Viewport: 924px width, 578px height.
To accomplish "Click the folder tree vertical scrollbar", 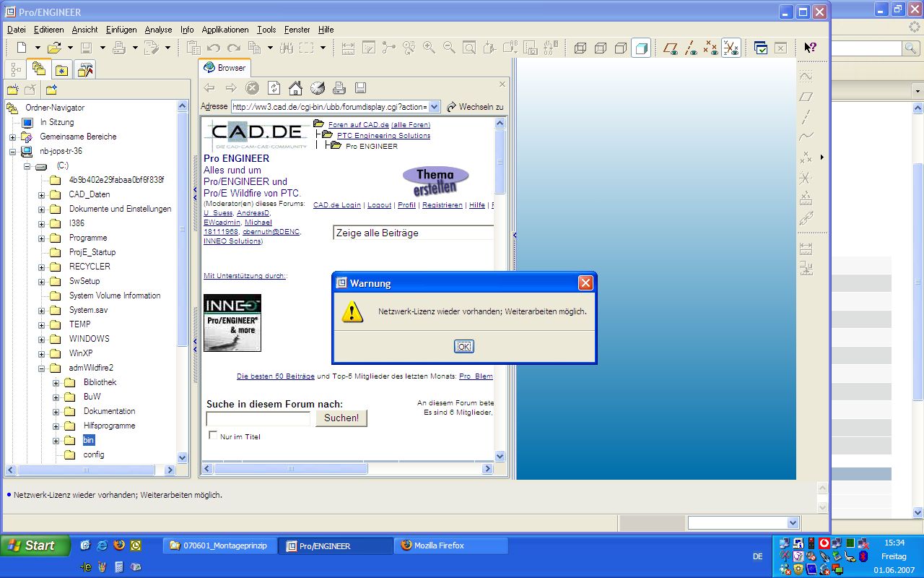I will tap(183, 281).
